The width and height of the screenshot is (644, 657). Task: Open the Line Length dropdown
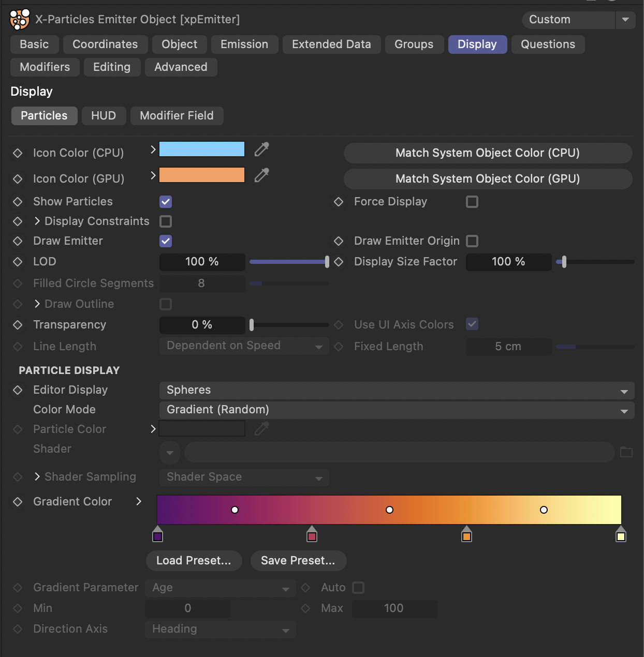(x=244, y=346)
